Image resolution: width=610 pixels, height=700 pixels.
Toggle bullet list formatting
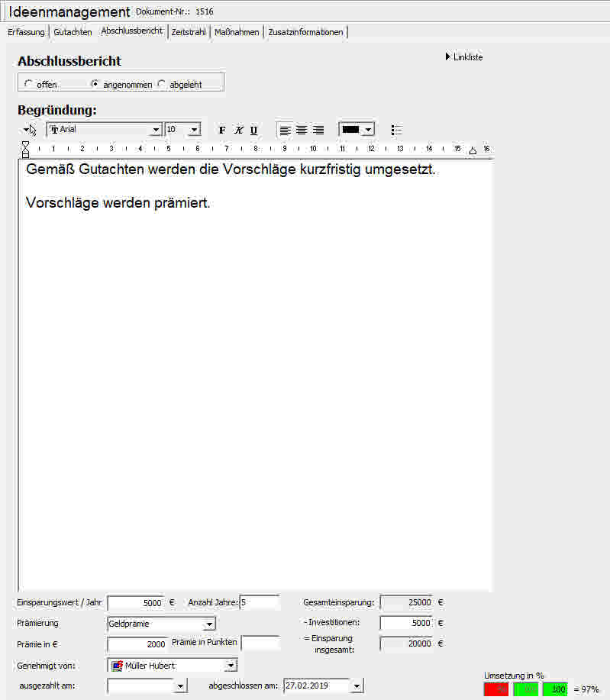tap(396, 130)
